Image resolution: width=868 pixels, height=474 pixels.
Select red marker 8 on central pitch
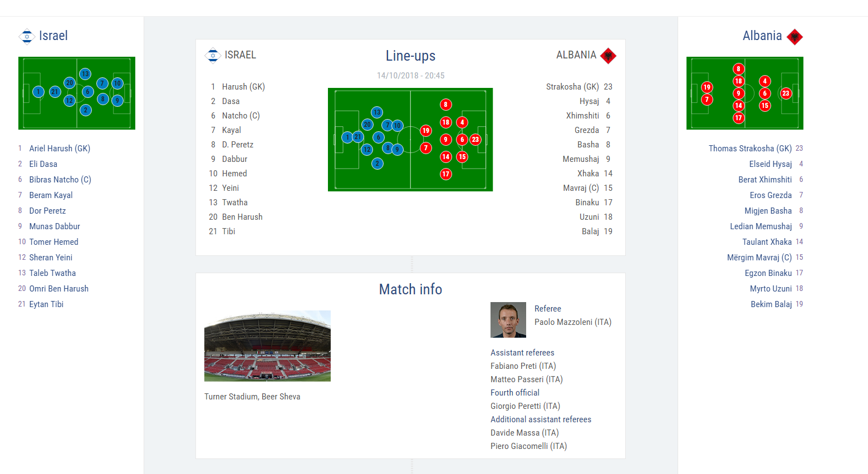[x=445, y=105]
